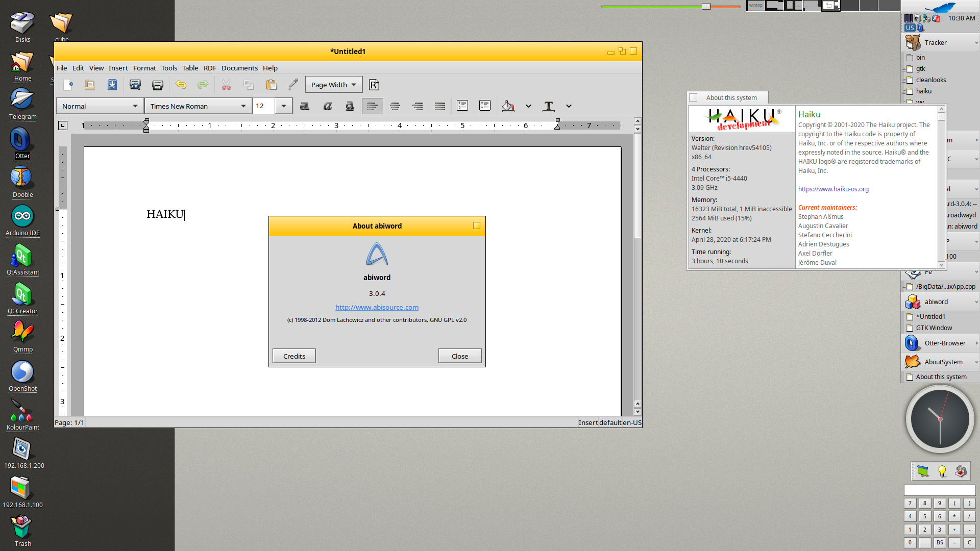980x551 pixels.
Task: Toggle bulleted list formatting
Action: point(485,106)
